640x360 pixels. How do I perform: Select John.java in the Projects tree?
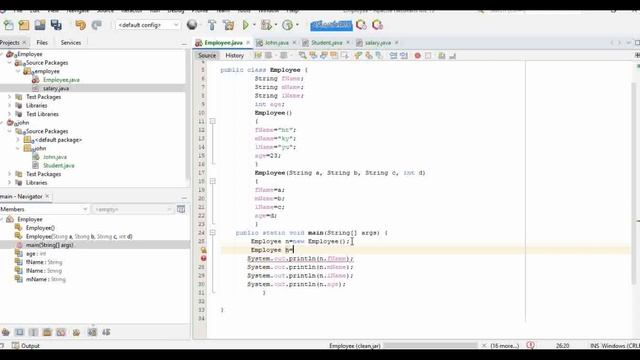click(x=55, y=157)
